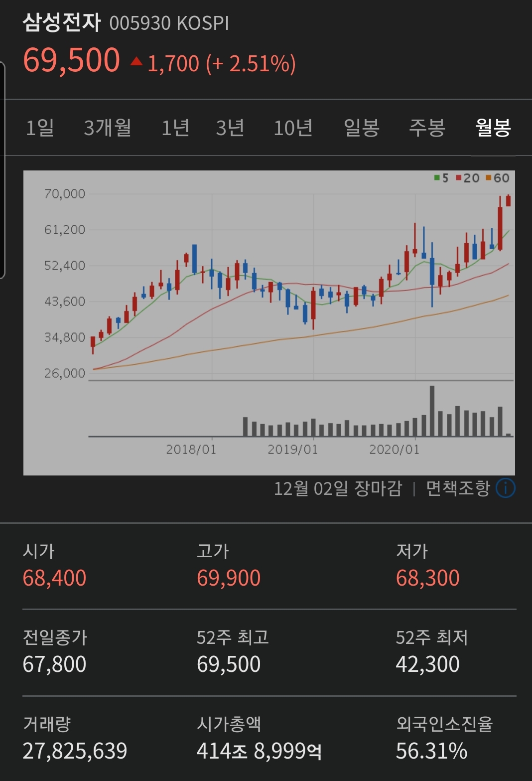Tap the 005930 KOSPI stock code
The height and width of the screenshot is (781, 532).
(x=169, y=23)
